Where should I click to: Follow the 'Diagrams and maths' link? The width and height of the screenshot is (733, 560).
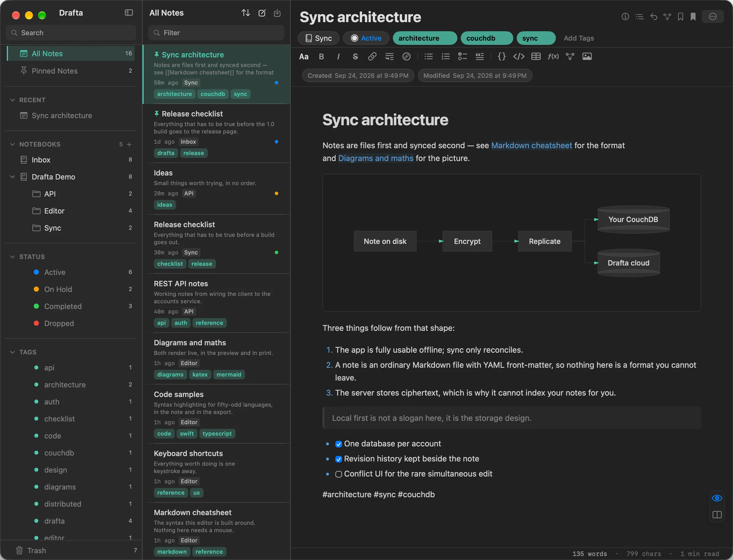(x=375, y=158)
